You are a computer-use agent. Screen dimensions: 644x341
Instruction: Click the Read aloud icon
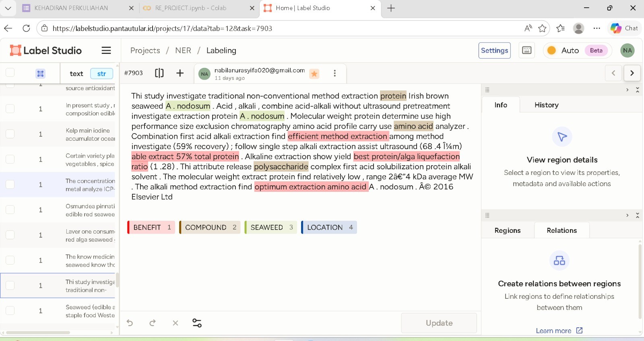coord(528,28)
